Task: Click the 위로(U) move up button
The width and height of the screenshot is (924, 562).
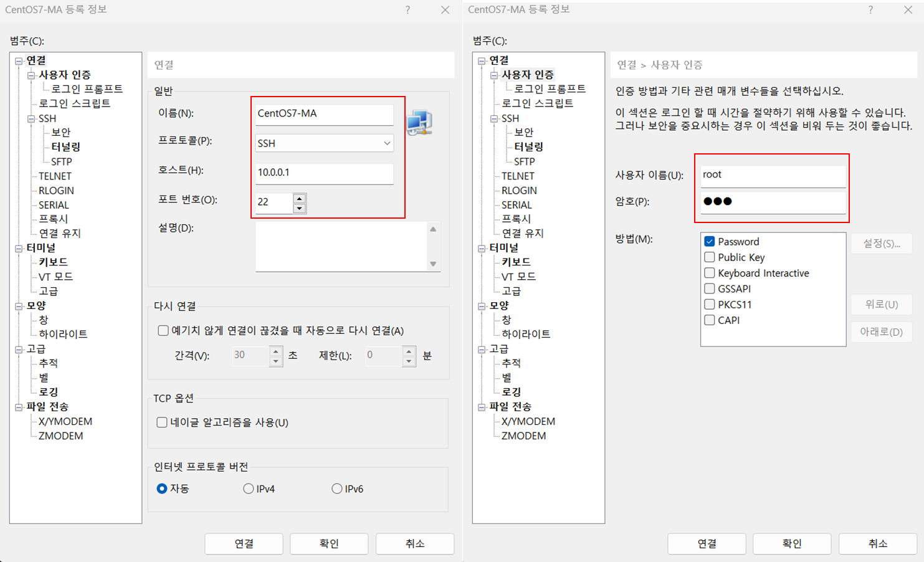Action: pyautogui.click(x=882, y=304)
